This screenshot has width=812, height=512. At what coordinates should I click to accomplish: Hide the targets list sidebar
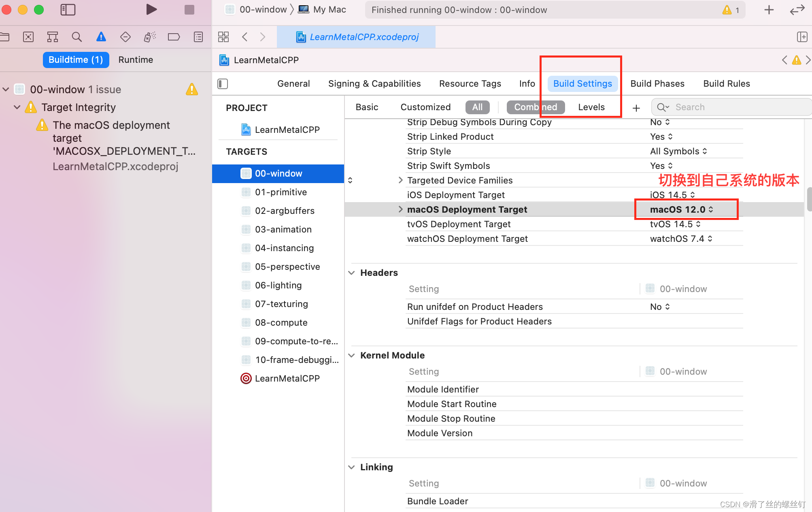tap(223, 83)
